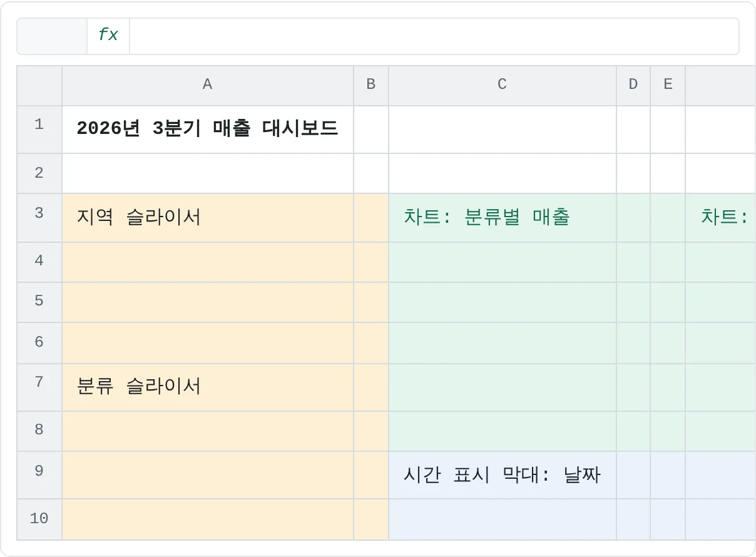
Task: Select row 5 header
Action: pyautogui.click(x=39, y=302)
